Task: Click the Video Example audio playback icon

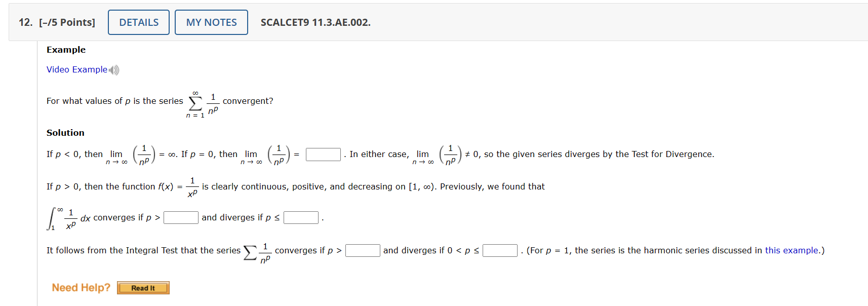Action: pos(112,69)
